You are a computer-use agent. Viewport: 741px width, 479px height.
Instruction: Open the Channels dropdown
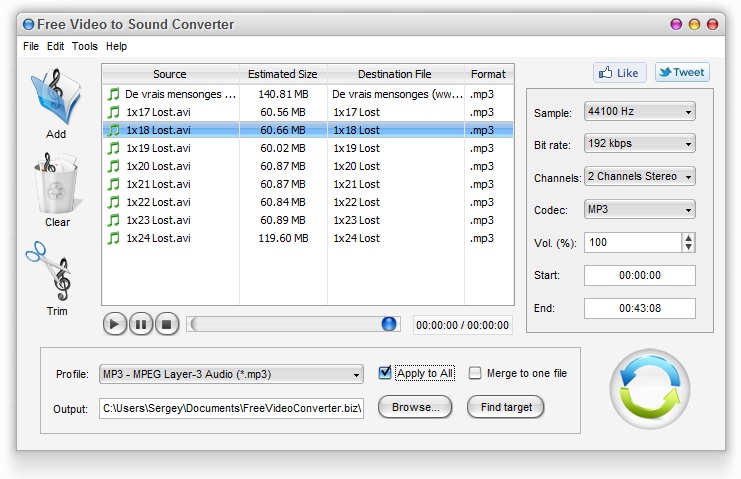(639, 177)
